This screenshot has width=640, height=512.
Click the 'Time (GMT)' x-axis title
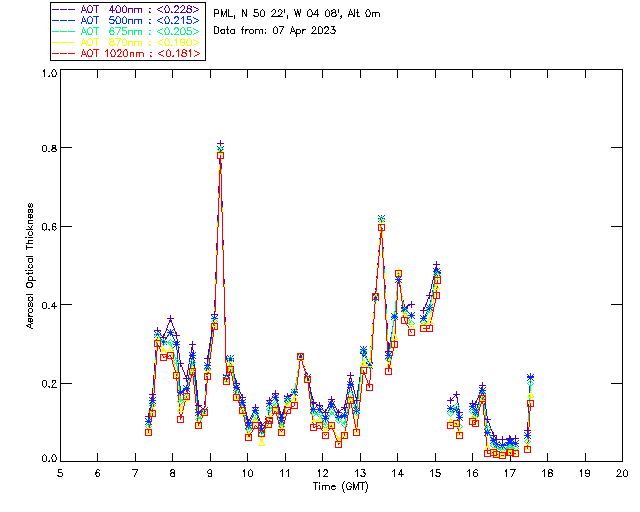(x=340, y=487)
